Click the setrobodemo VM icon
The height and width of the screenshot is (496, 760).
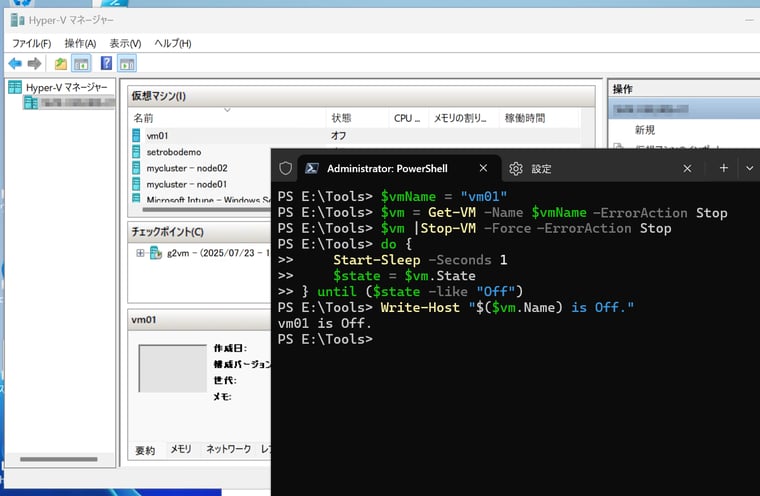point(136,152)
